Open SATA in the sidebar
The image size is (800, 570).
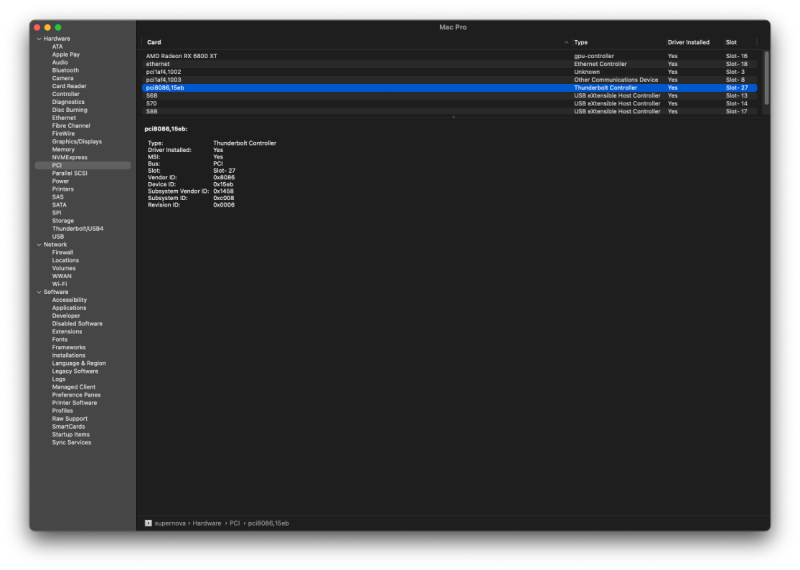[x=59, y=205]
